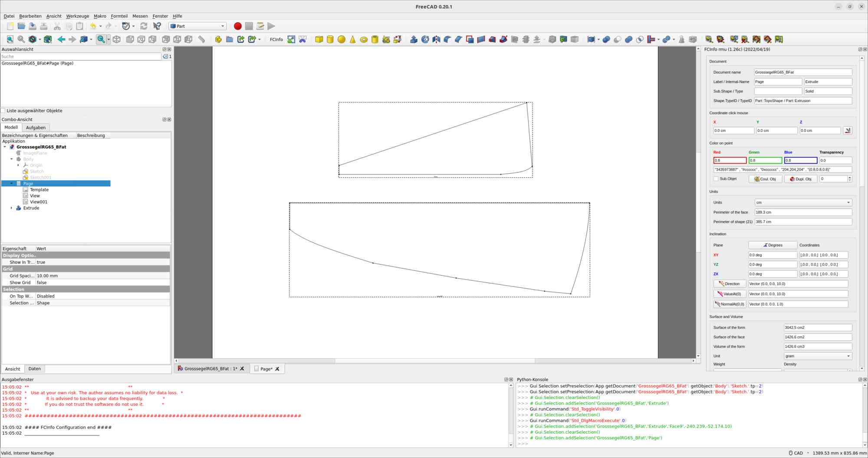
Task: Click the Red color value field
Action: pos(730,160)
